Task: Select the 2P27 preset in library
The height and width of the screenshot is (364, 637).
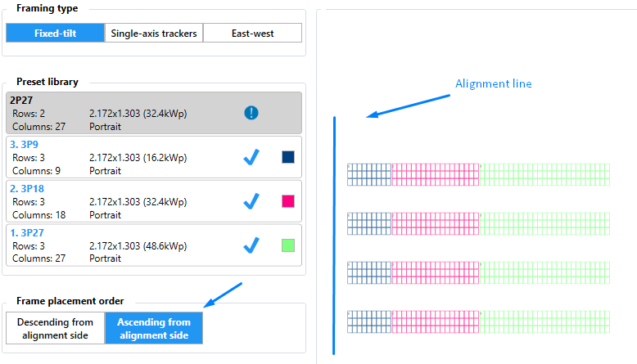Action: click(x=123, y=113)
